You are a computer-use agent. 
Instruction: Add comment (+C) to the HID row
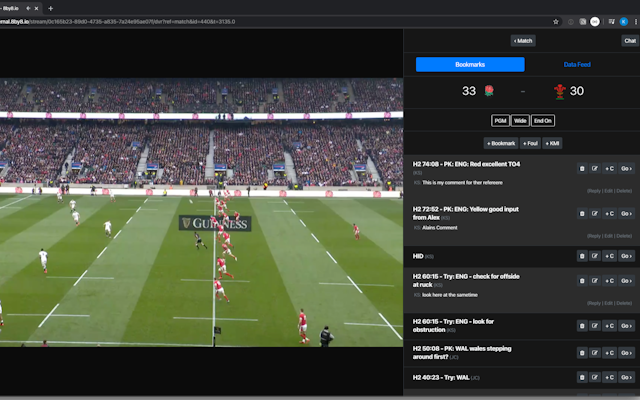click(x=609, y=256)
